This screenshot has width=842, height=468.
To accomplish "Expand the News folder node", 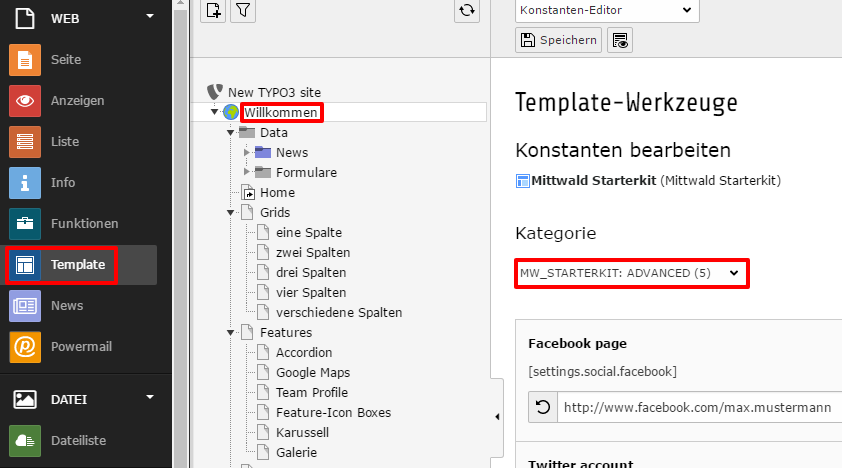I will pyautogui.click(x=246, y=152).
